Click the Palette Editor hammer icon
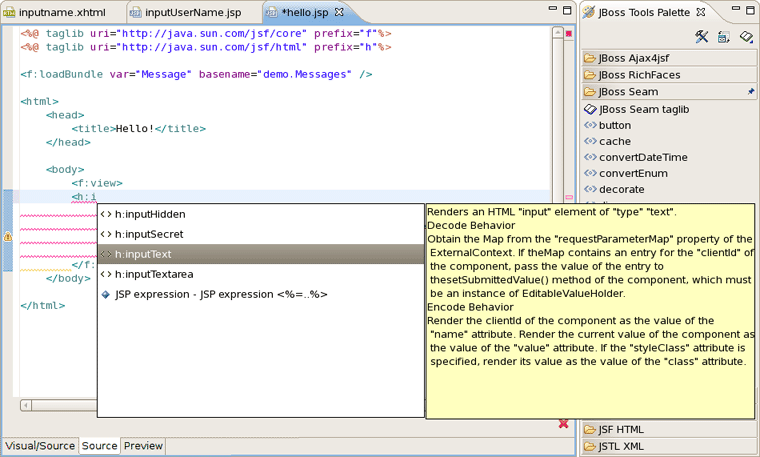The image size is (760, 457). click(x=702, y=37)
